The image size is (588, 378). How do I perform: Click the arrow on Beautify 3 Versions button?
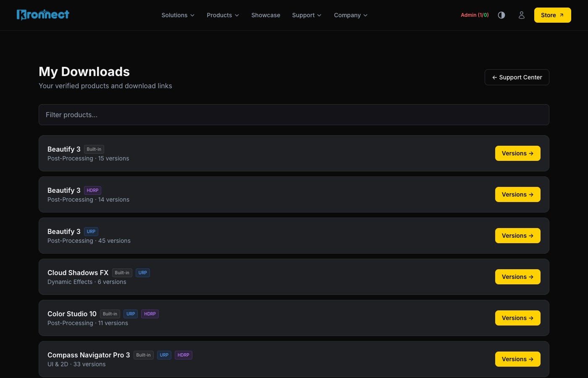(531, 153)
